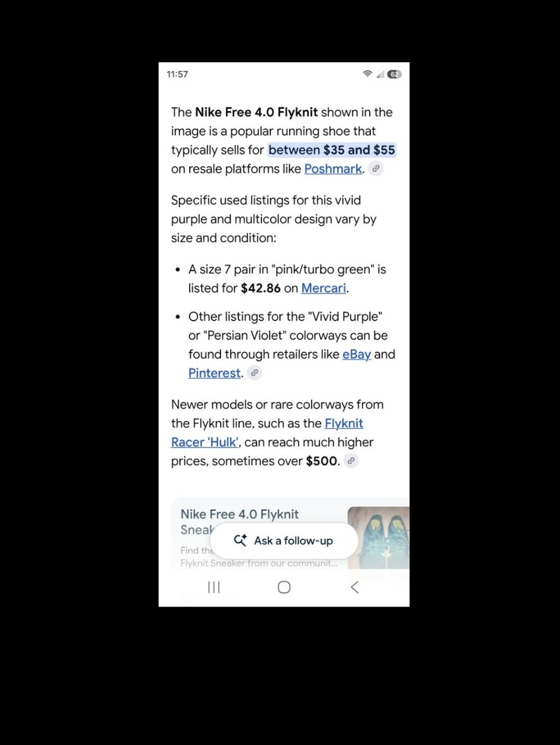
Task: Tap the Ask a follow-up button
Action: coord(284,541)
